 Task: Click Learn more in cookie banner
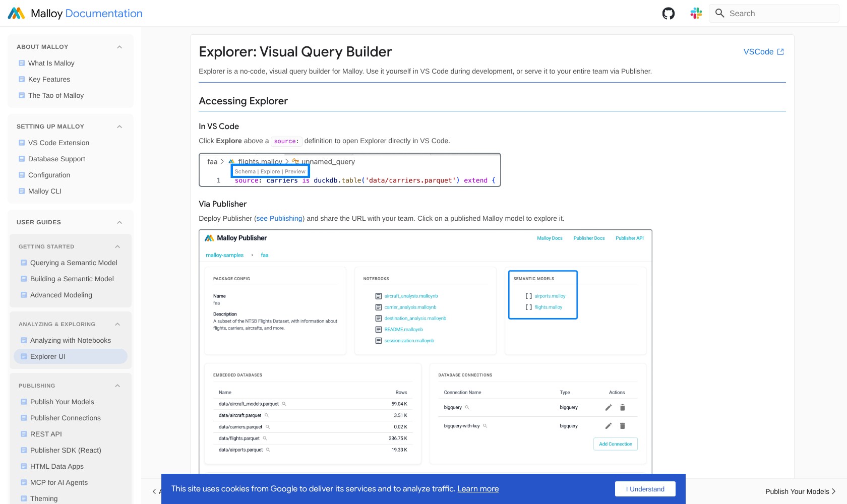pos(478,489)
